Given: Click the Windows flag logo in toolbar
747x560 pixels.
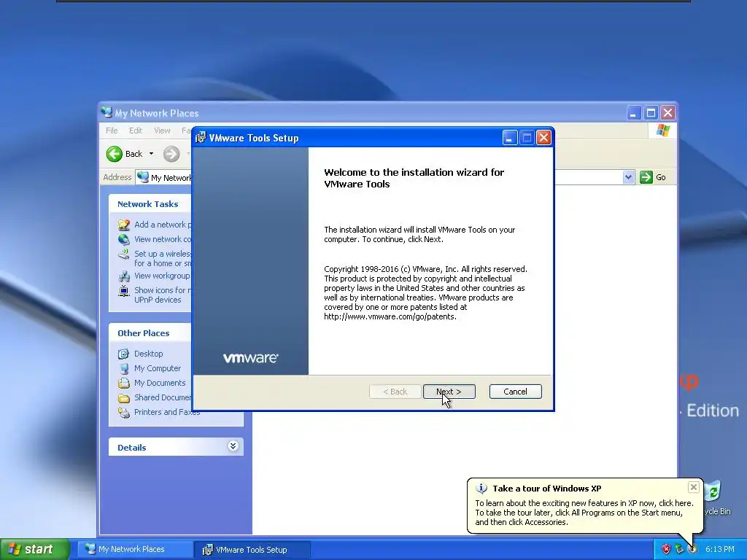Looking at the screenshot, I should pyautogui.click(x=662, y=131).
